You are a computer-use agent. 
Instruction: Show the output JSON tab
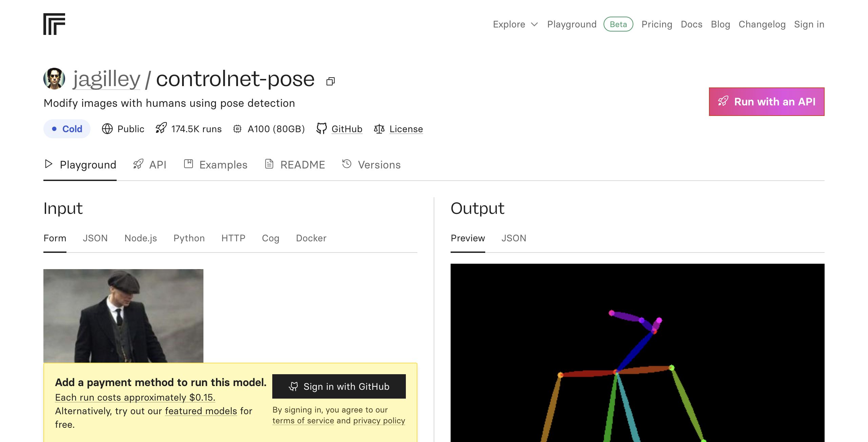tap(514, 238)
